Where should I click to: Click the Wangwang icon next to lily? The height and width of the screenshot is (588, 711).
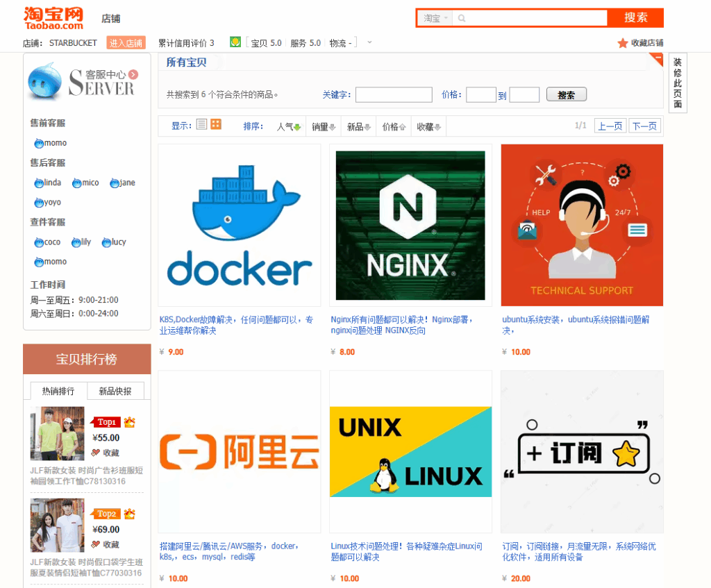76,242
